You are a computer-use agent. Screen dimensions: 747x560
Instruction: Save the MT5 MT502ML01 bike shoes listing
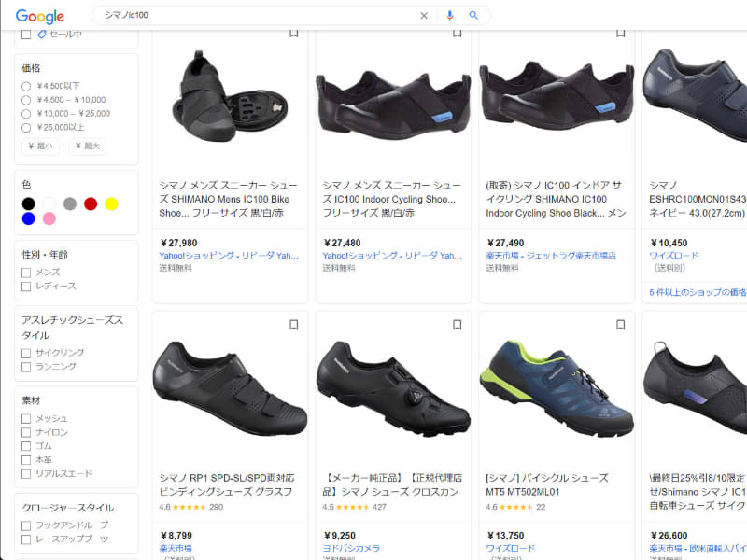pyautogui.click(x=620, y=323)
